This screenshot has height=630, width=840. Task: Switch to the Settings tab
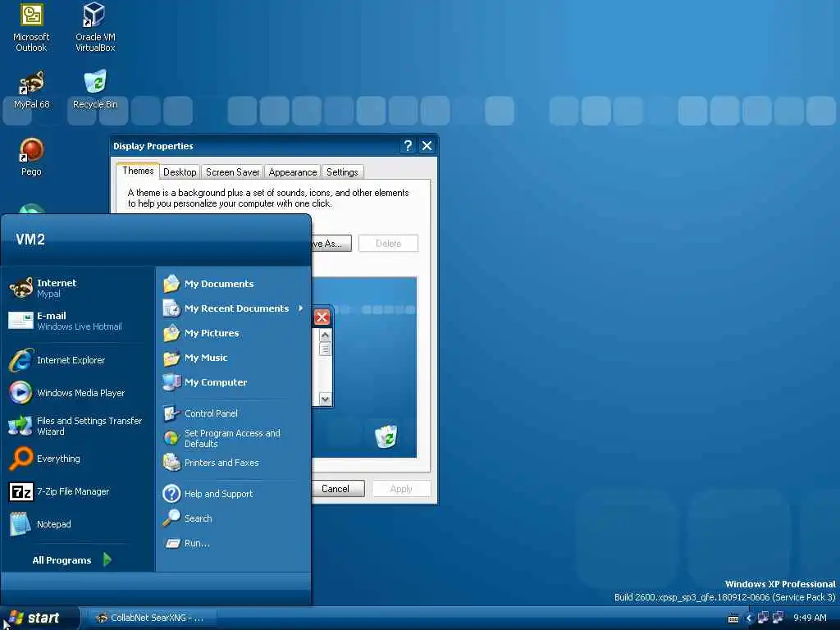click(342, 172)
